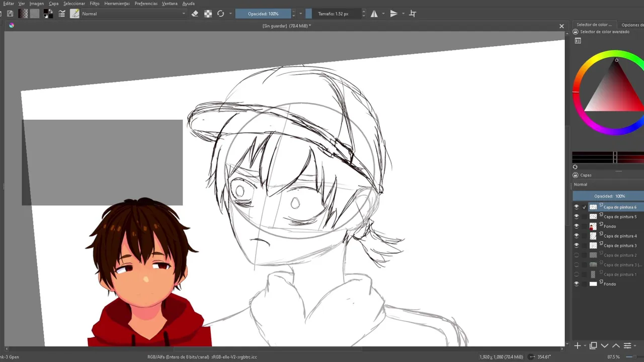The width and height of the screenshot is (644, 362).
Task: Duplicate the layer with the copy icon
Action: coord(593,346)
